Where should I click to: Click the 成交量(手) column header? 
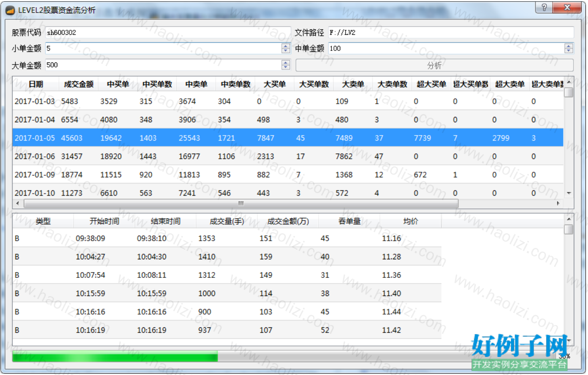pos(227,221)
